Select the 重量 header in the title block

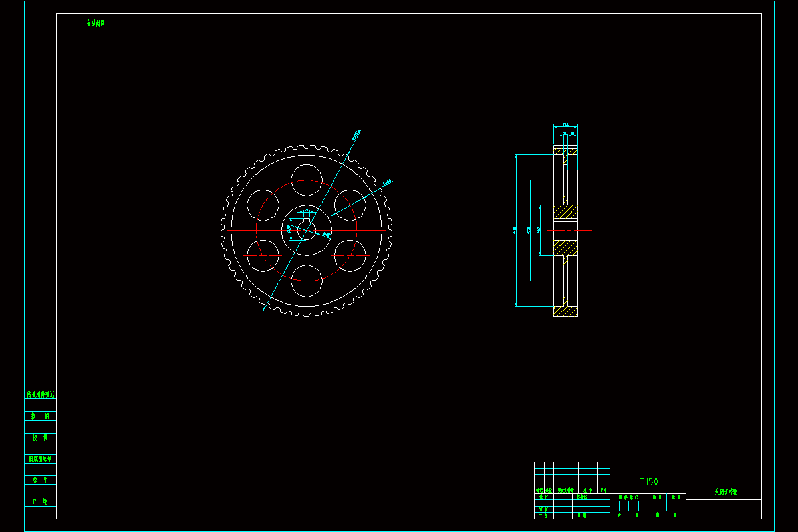coord(657,497)
